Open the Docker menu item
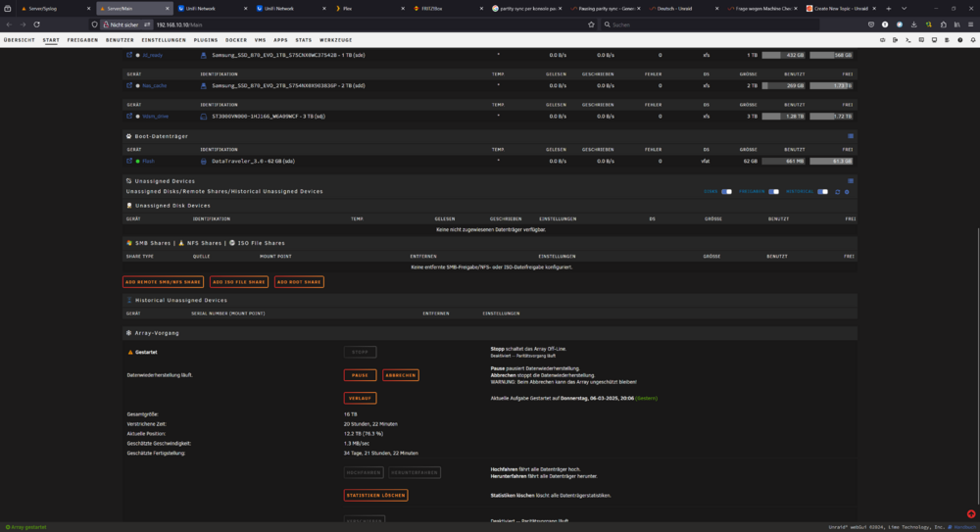 236,40
